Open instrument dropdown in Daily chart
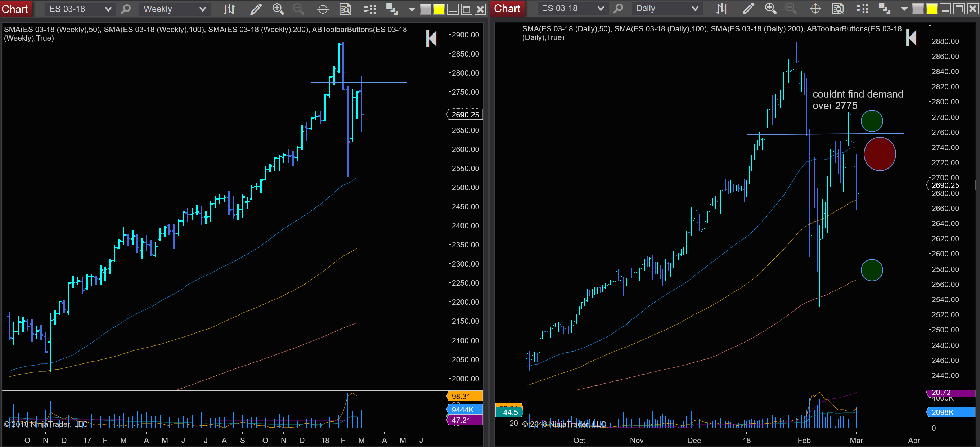This screenshot has width=980, height=447. (572, 8)
